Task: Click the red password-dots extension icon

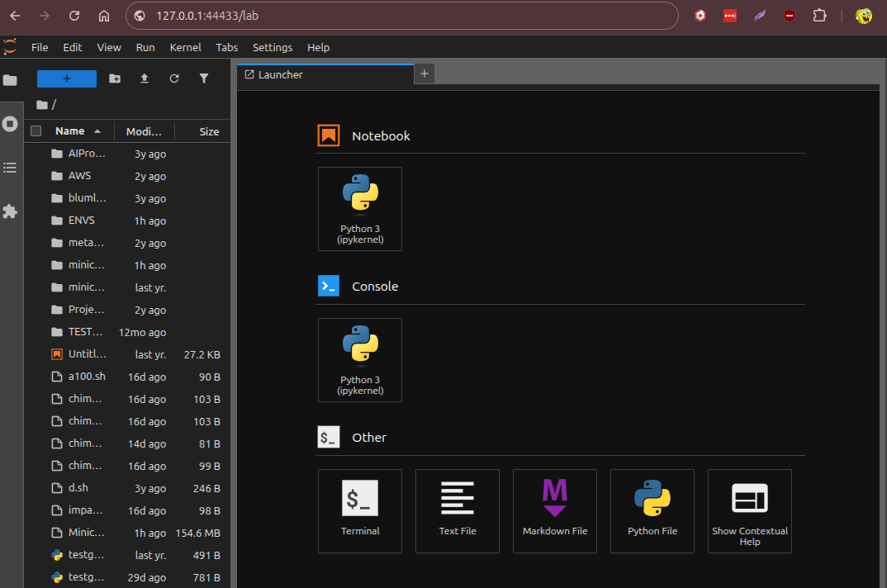Action: click(x=730, y=16)
